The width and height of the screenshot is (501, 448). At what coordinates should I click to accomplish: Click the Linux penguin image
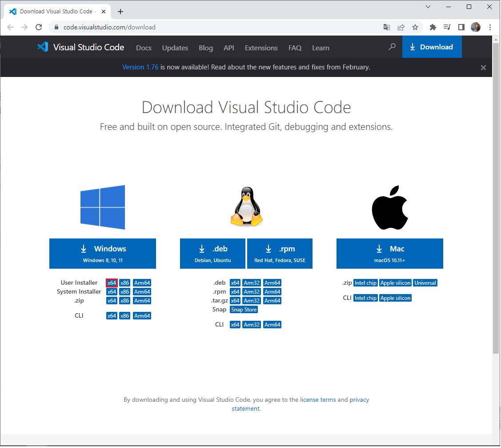point(247,207)
